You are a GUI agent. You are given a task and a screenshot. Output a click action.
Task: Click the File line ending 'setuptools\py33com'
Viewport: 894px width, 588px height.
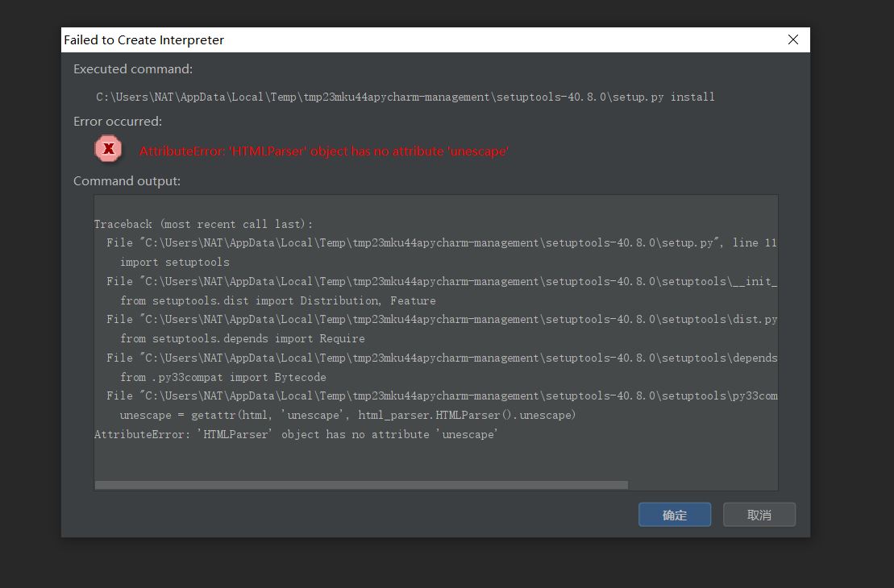click(x=441, y=395)
